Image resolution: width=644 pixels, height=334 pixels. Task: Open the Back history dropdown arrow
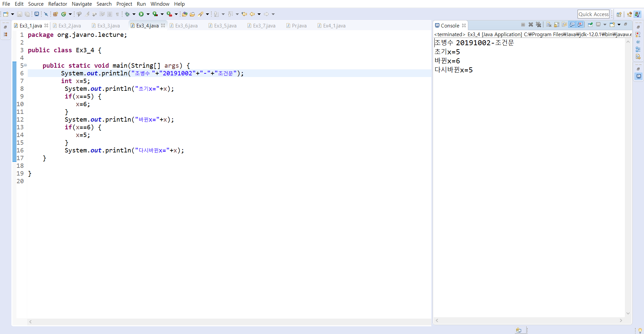(259, 14)
